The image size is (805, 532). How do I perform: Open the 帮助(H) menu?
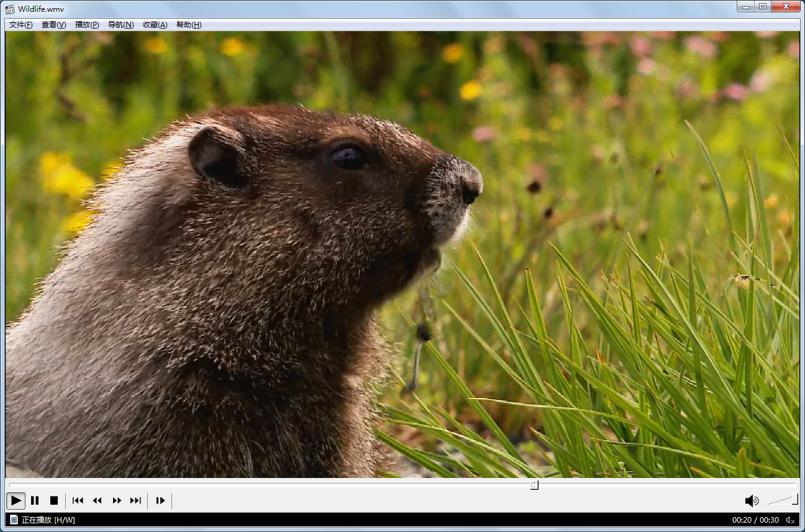189,25
